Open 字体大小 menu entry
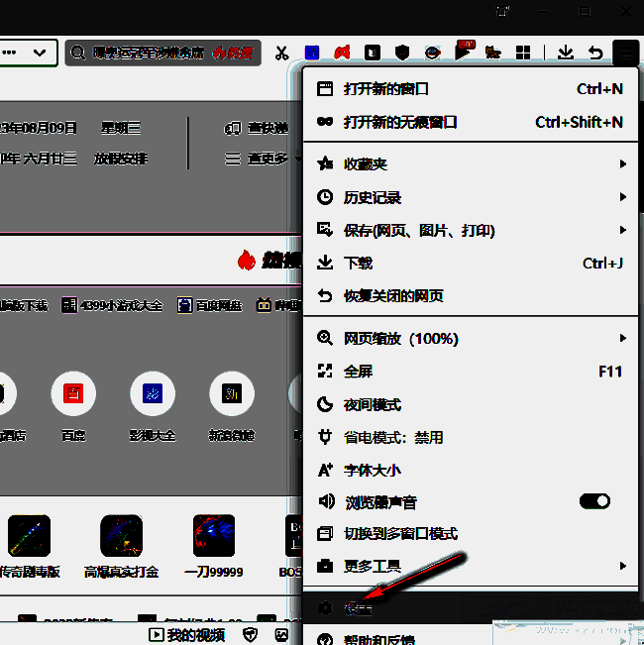The image size is (644, 645). pyautogui.click(x=471, y=471)
